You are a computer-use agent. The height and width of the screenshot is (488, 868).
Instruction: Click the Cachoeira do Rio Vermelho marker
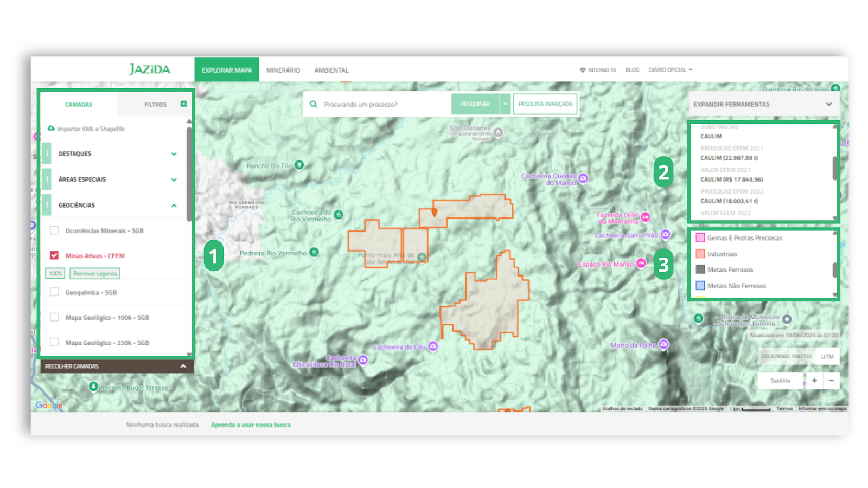coord(339,215)
